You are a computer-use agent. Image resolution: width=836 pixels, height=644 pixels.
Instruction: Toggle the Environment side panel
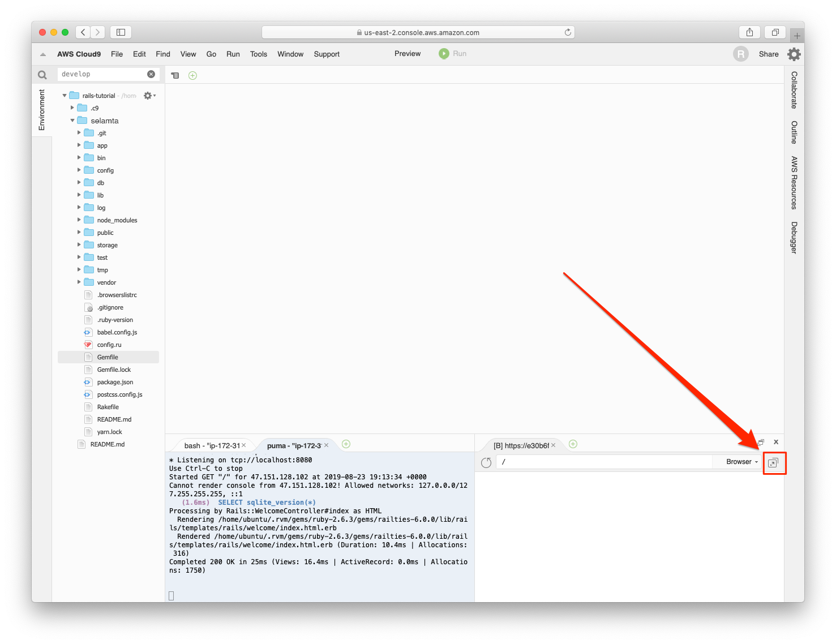click(42, 110)
